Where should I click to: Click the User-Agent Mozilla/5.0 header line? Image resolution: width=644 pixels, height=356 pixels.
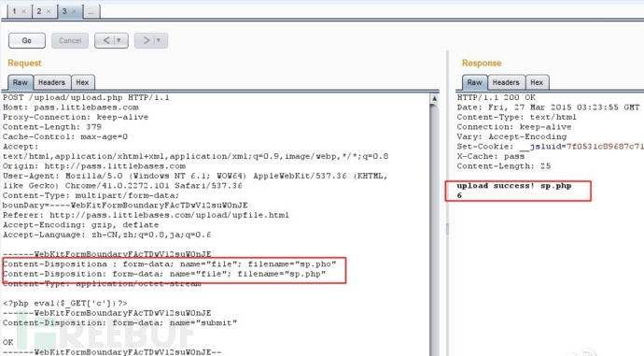[x=195, y=176]
